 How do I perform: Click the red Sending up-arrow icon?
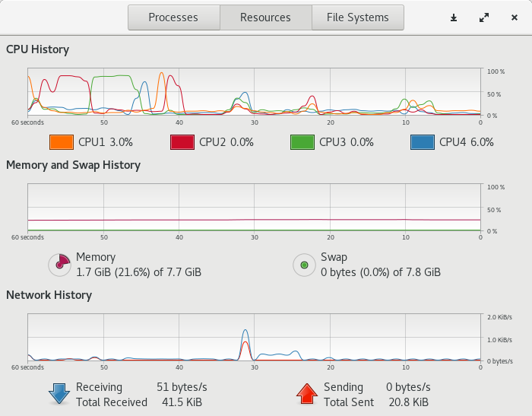[x=306, y=394]
